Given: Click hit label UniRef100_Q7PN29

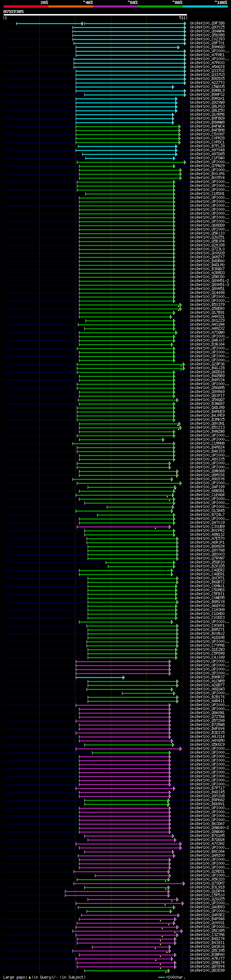Looking at the screenshot, I should click(208, 166).
